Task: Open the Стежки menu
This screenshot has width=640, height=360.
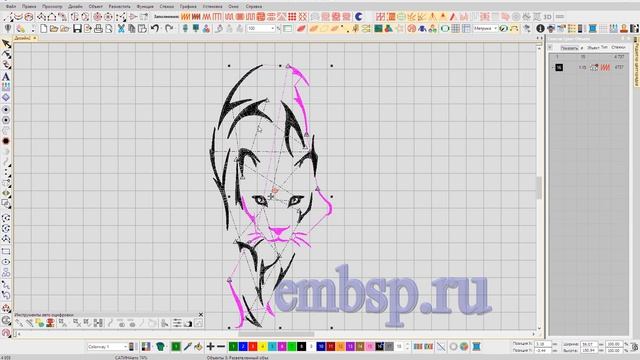Action: (167, 7)
